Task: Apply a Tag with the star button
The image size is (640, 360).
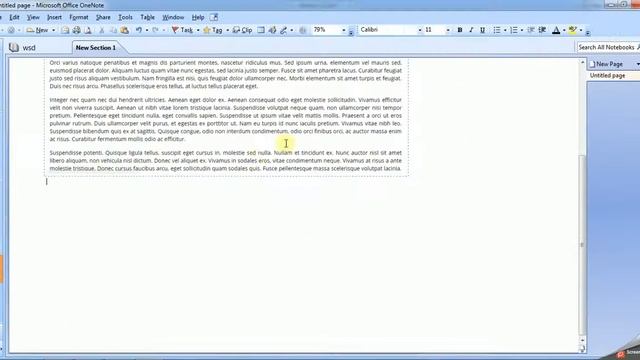Action: click(x=213, y=30)
